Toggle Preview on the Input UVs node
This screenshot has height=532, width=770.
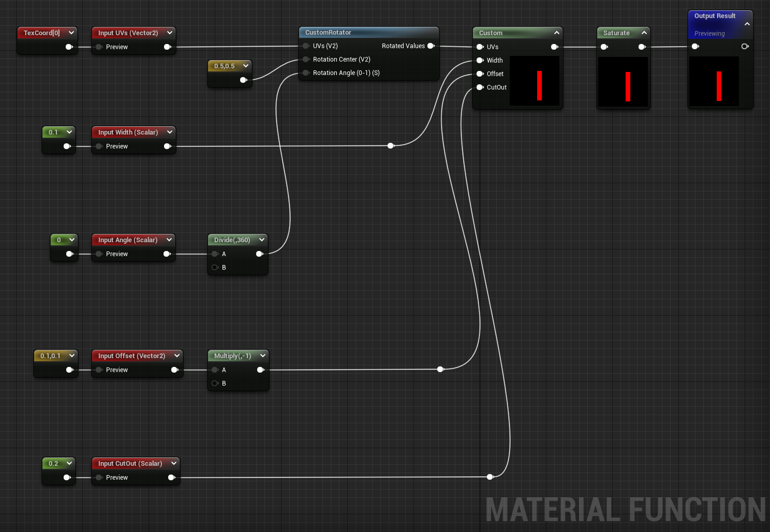(98, 47)
